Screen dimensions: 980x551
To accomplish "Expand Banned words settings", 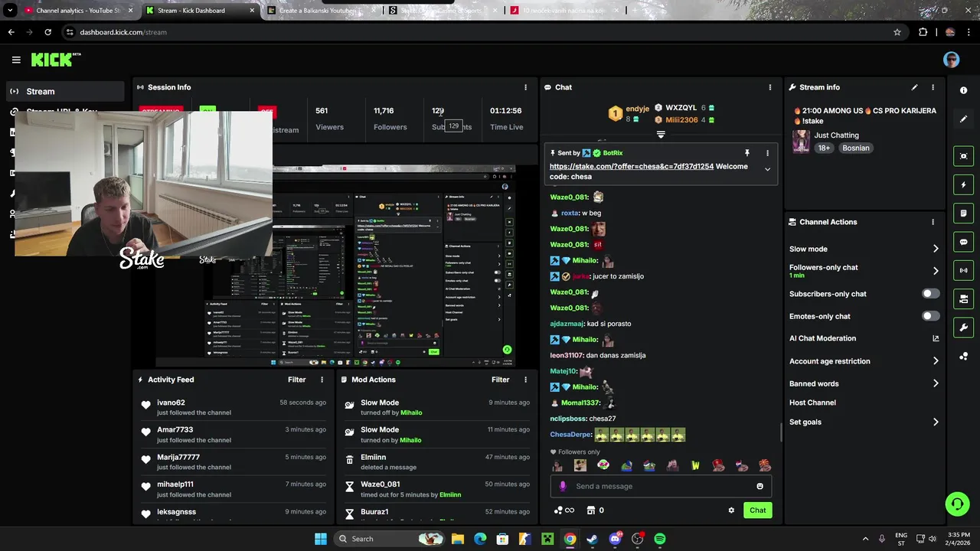I will tap(936, 383).
